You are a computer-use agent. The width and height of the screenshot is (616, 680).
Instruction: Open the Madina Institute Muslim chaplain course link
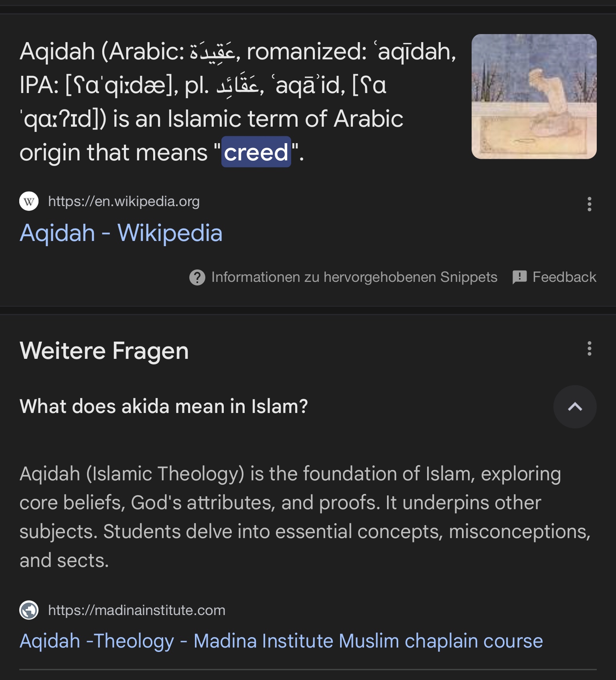(x=281, y=641)
